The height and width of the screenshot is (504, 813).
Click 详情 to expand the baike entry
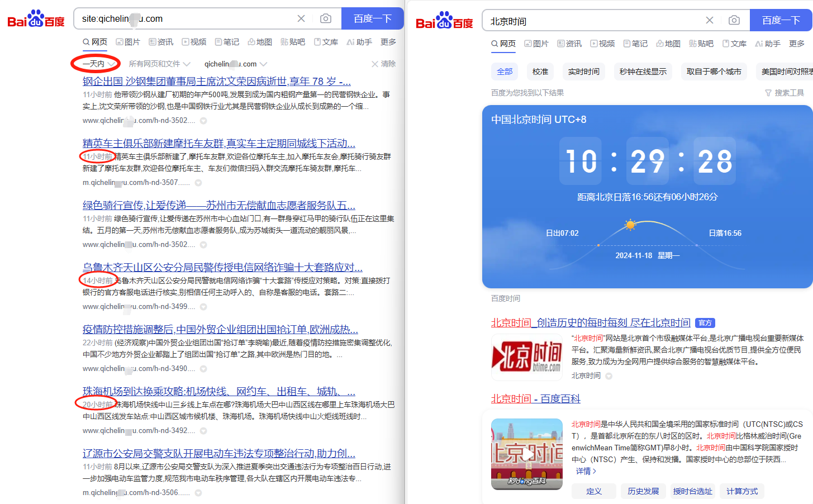click(x=586, y=471)
